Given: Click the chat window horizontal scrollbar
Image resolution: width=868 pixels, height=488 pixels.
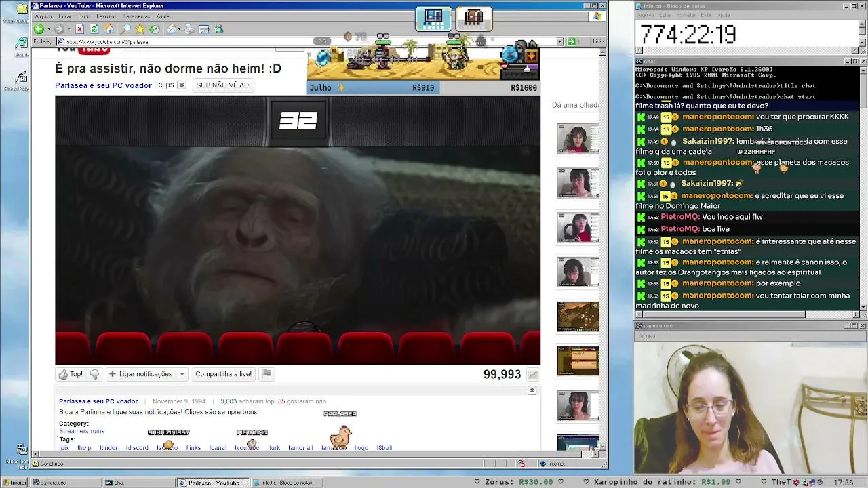Looking at the screenshot, I should tap(747, 314).
